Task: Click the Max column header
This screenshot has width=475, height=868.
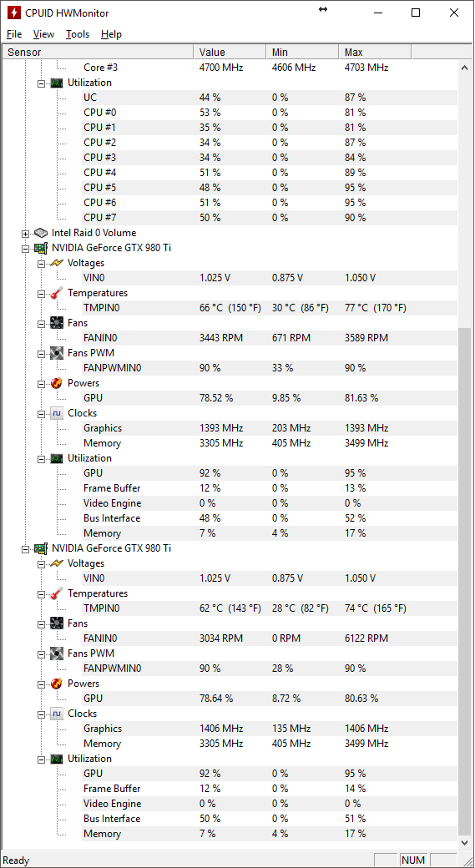Action: [x=375, y=52]
